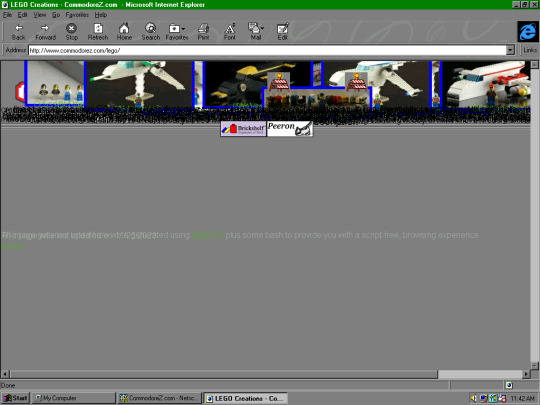The image size is (540, 405).
Task: Click the status bar security zone icon
Action: 509,385
